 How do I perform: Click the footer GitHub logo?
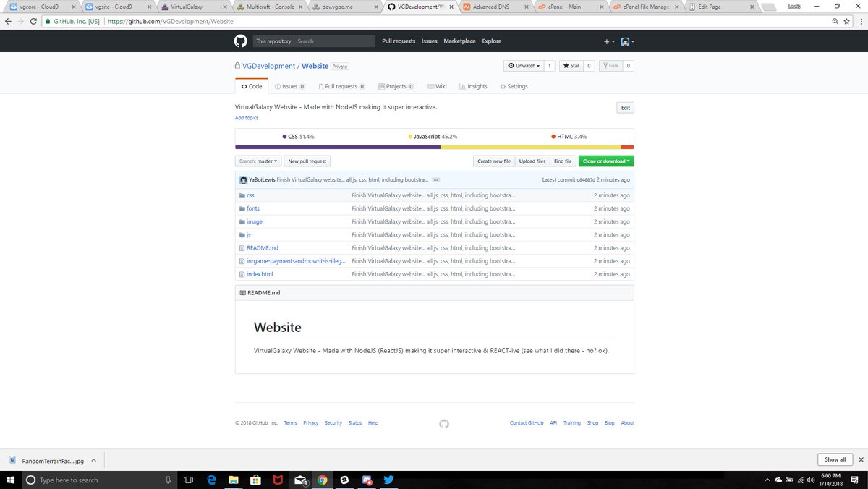click(x=444, y=423)
